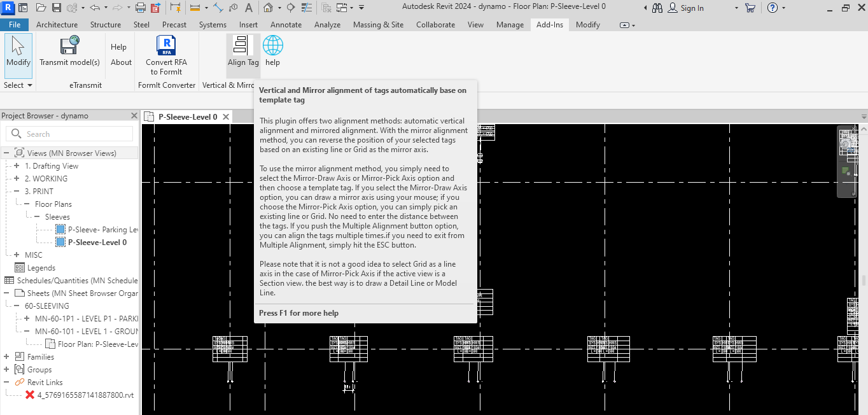Click the Print icon in quick access toolbar
The image size is (868, 415).
coord(141,8)
